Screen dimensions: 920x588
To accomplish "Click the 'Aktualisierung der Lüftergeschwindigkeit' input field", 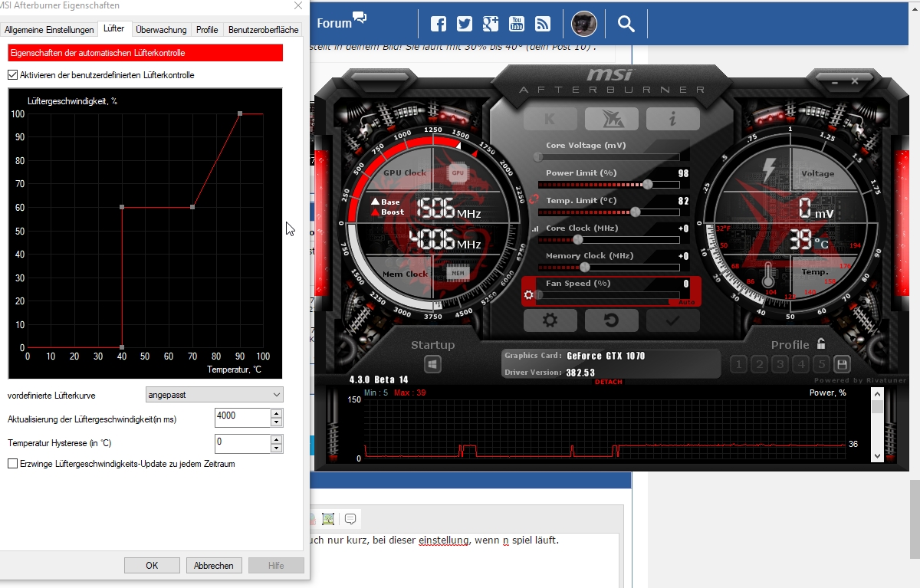I will coord(242,418).
